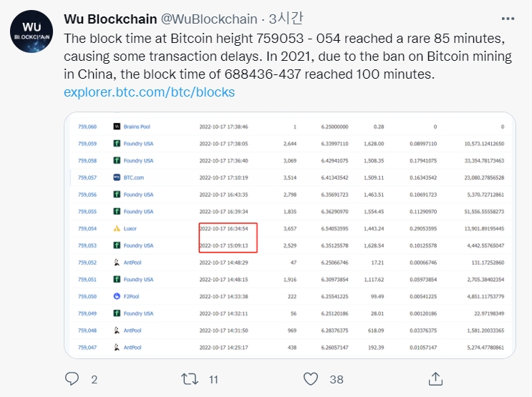The height and width of the screenshot is (397, 532).
Task: Open block 759,060 link
Action: point(87,127)
